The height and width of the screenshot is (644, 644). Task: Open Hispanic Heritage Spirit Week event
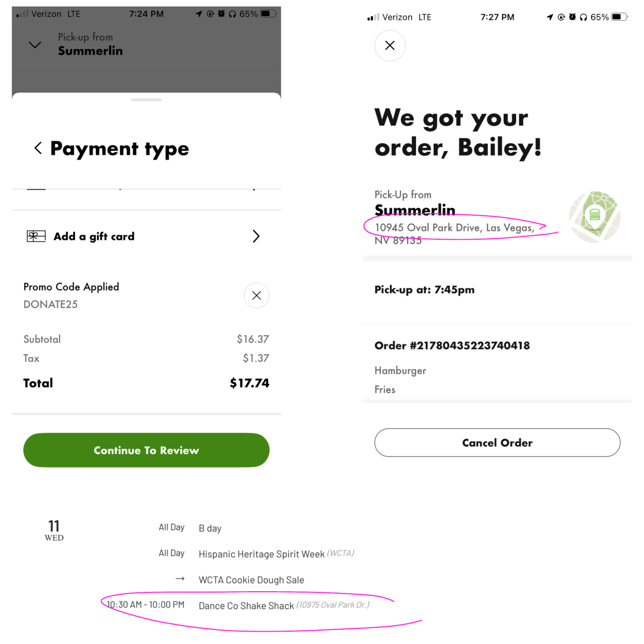261,554
